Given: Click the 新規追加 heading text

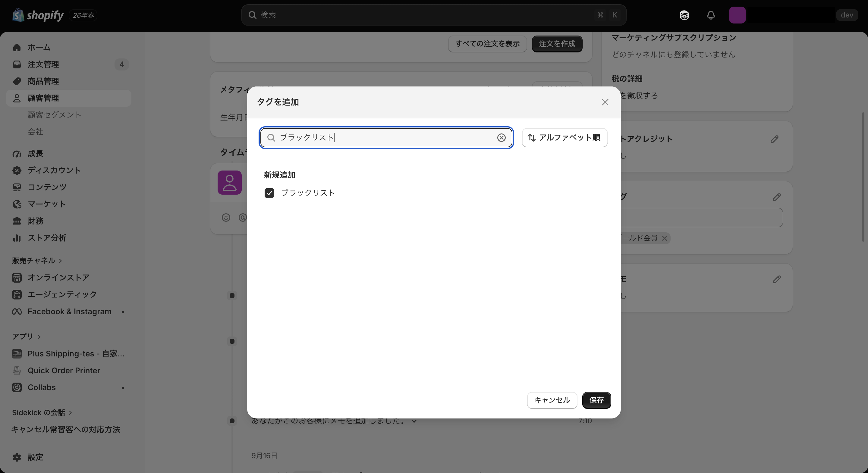Looking at the screenshot, I should click(279, 175).
